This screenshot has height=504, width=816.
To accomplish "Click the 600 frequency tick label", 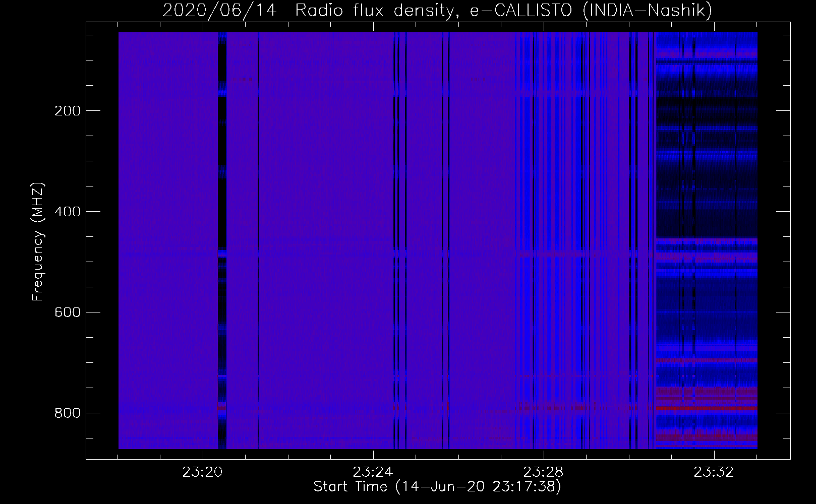I will pos(67,312).
